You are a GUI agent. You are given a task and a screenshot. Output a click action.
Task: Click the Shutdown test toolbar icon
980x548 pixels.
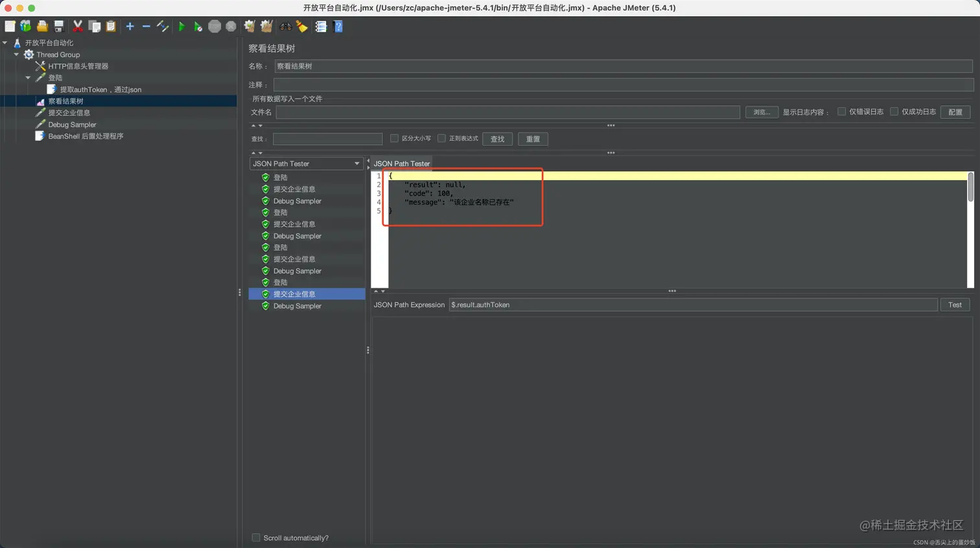click(x=231, y=27)
